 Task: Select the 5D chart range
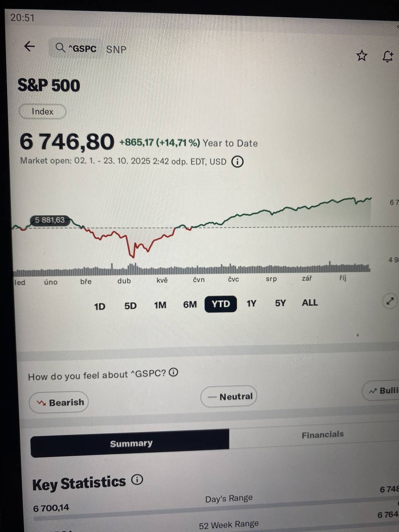130,306
